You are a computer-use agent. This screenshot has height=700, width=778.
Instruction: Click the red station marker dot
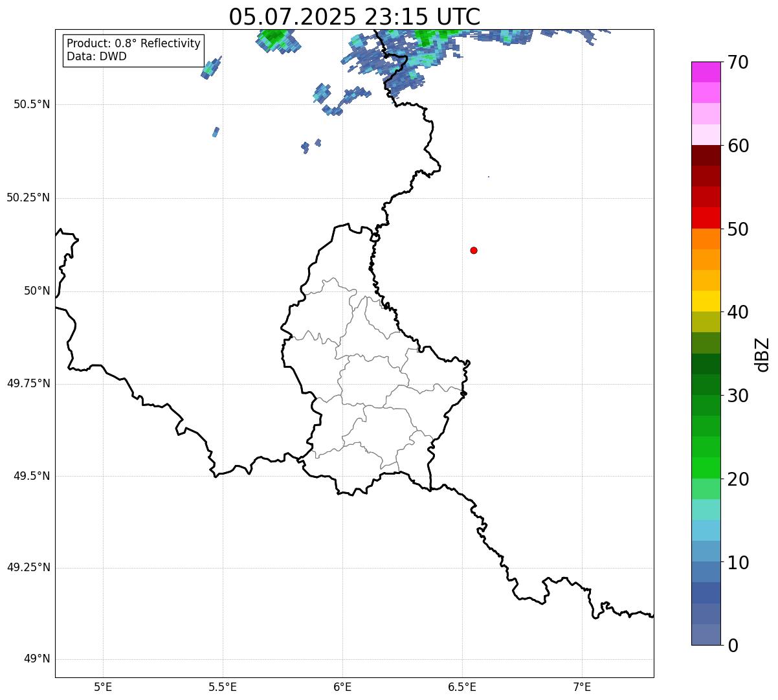click(x=474, y=250)
